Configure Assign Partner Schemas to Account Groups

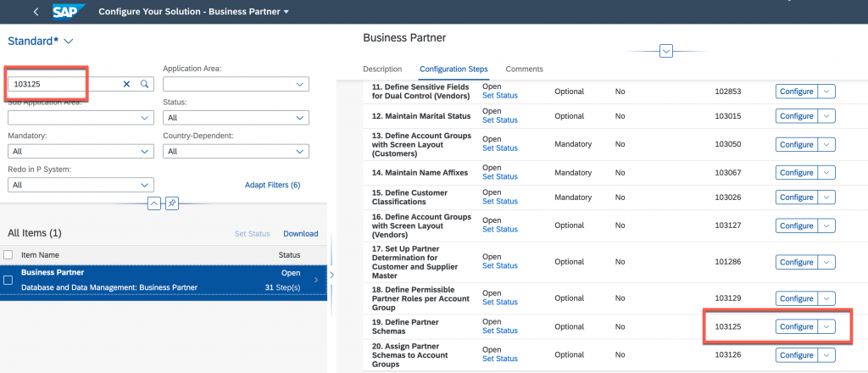(x=797, y=354)
